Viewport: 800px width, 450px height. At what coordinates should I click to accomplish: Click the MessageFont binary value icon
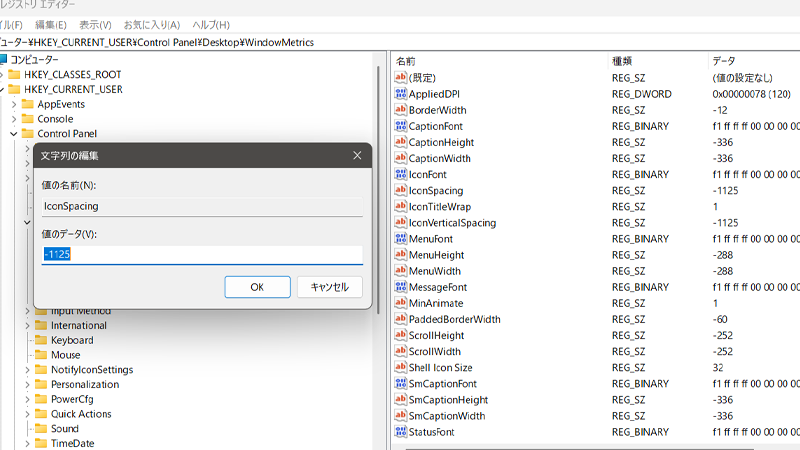[401, 287]
